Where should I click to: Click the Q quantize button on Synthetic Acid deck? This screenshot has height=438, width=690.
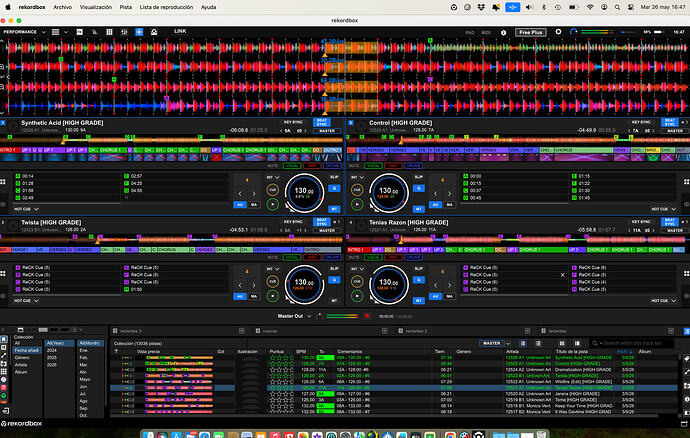tap(334, 188)
